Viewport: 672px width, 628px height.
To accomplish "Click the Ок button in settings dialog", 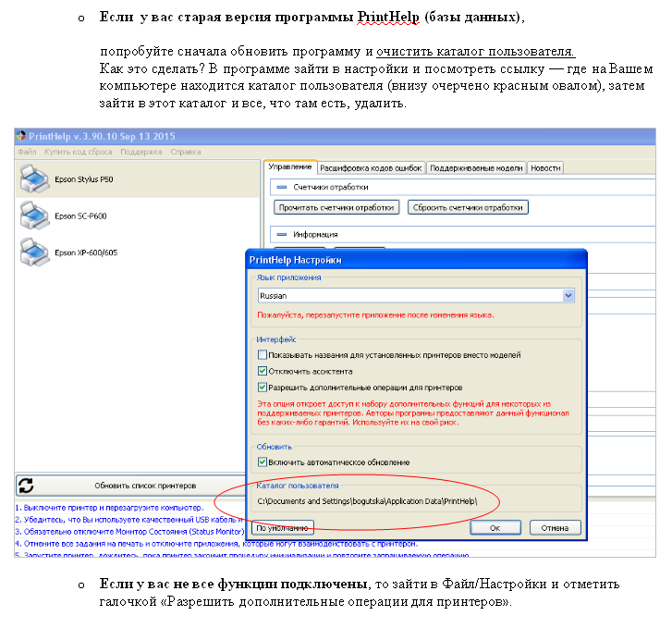I will click(495, 527).
